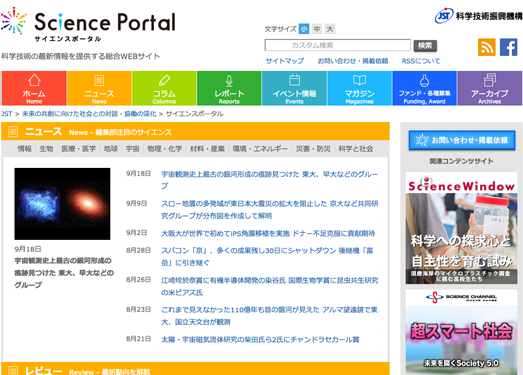523x375 pixels.
Task: Select the 医療・医学 category tab
Action: [78, 149]
